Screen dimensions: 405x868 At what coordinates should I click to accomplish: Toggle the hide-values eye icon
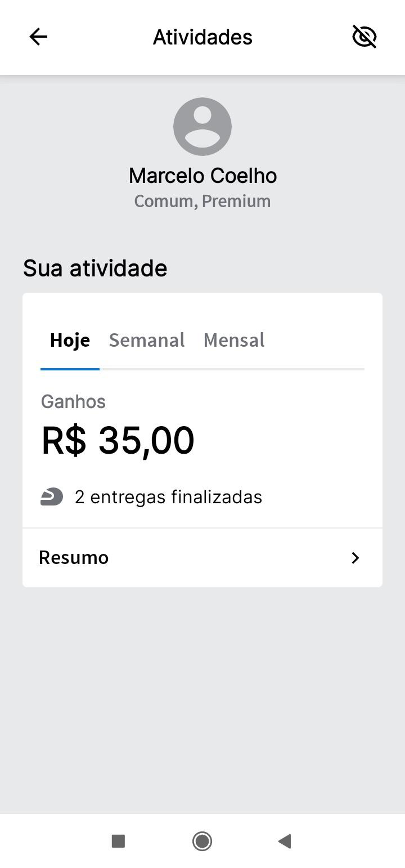point(364,37)
